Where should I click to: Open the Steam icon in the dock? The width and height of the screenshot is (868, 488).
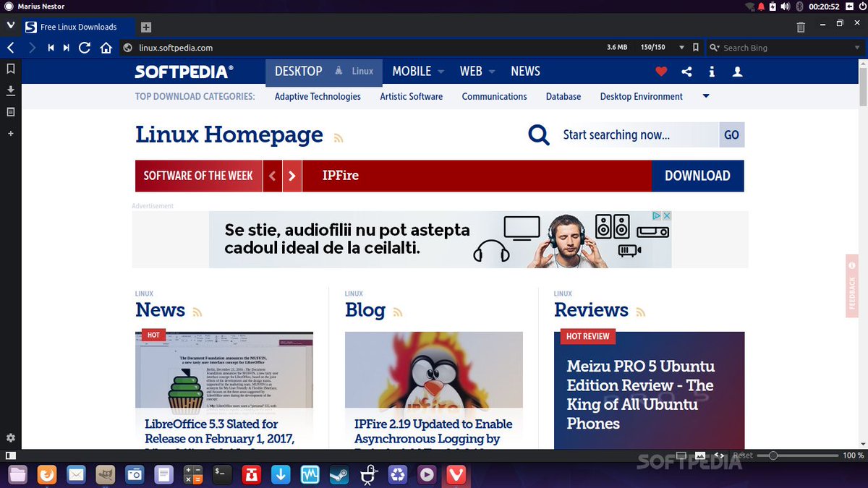[x=338, y=475]
